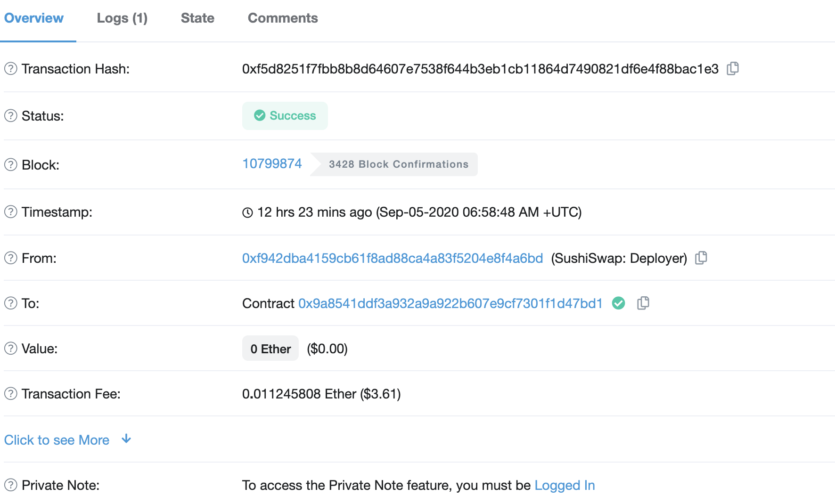
Task: Click the down arrow beside see More
Action: click(126, 439)
